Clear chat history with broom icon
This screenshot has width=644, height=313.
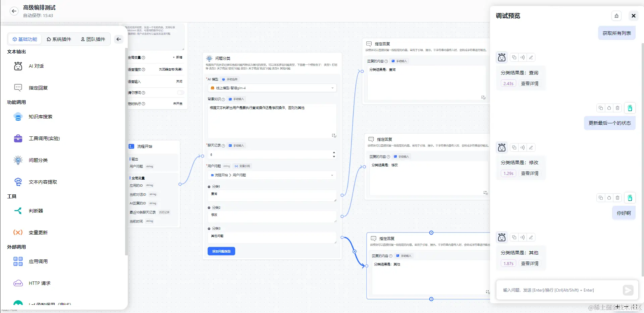(616, 16)
